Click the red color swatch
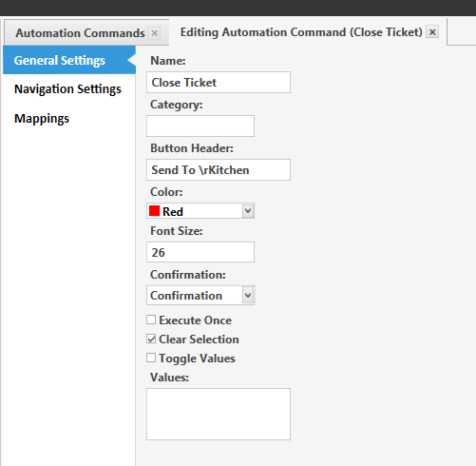Screen dimensions: 476x466 click(154, 211)
